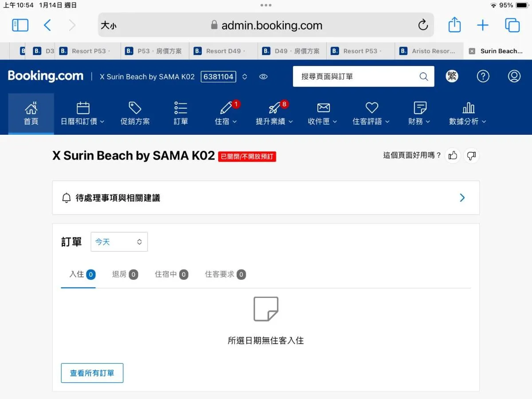
Task: Click the search magnifier icon
Action: pos(423,77)
